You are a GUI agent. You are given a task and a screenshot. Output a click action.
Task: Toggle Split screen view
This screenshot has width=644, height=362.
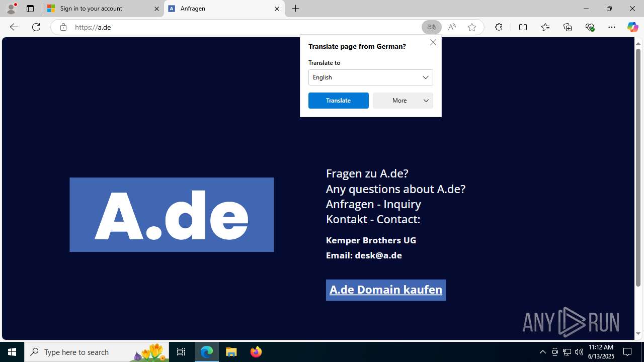coord(523,27)
